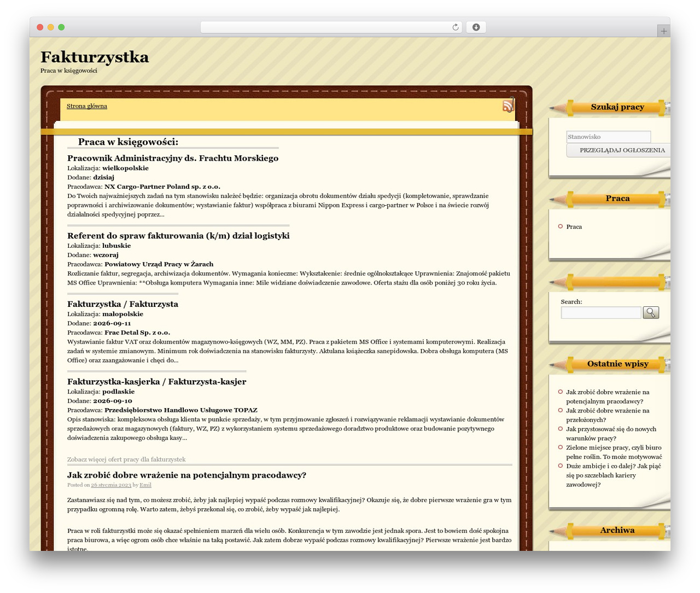Click the Praca w księgowości: section heading
The width and height of the screenshot is (700, 593).
128,142
